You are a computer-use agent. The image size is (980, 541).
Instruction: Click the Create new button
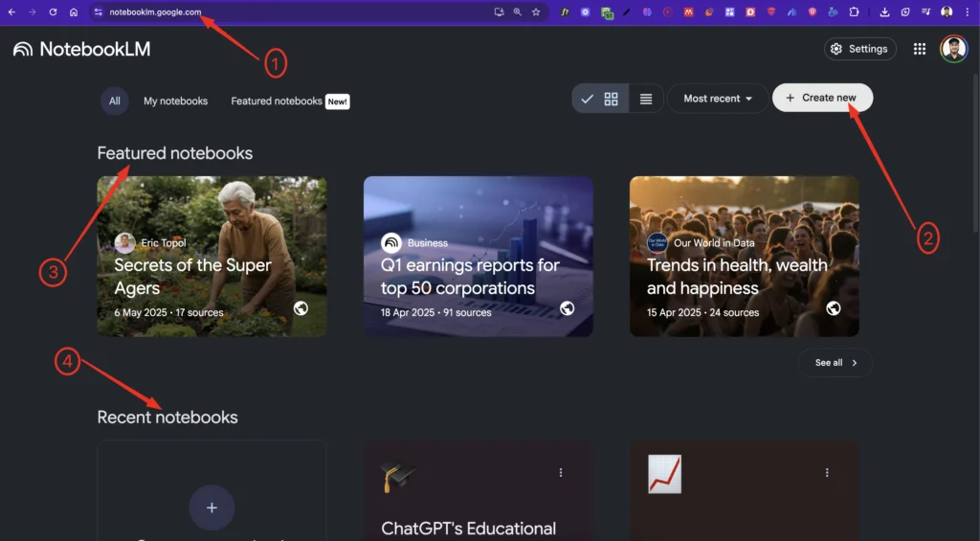(822, 98)
